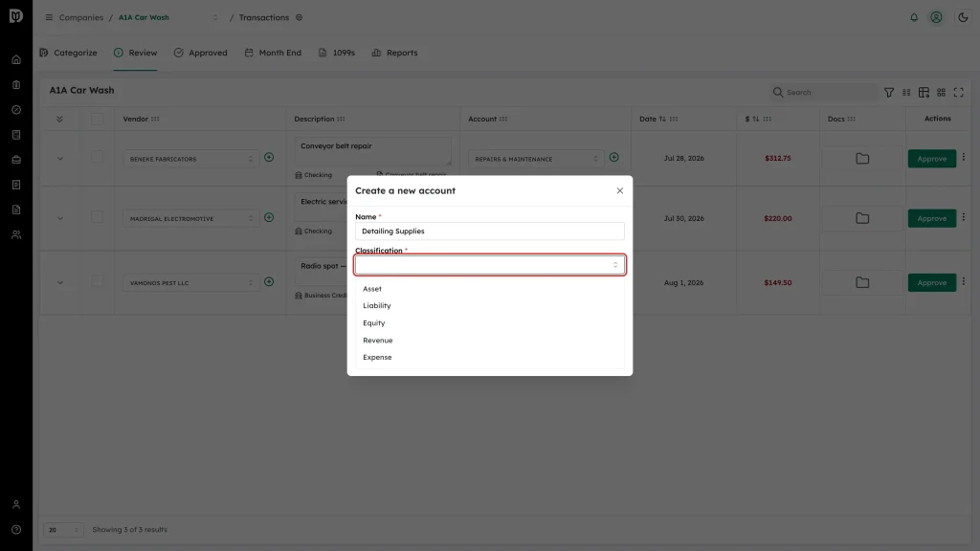Open more actions for the $149.50 row
This screenshot has width=980, height=551.
(964, 282)
